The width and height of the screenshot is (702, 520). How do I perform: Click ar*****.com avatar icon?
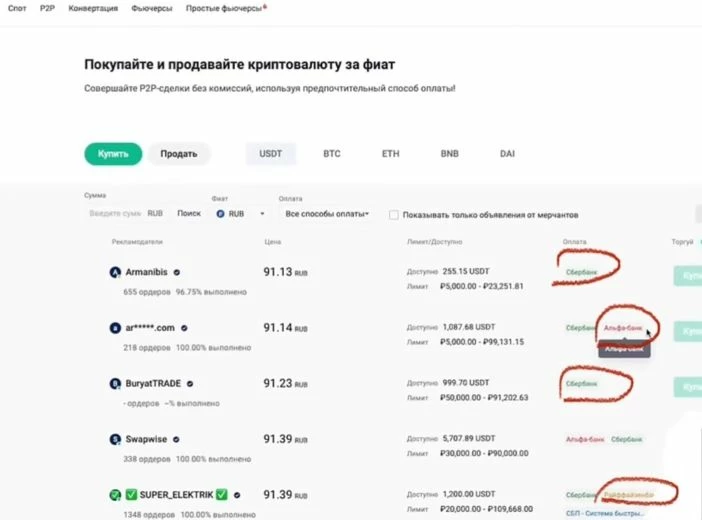(x=115, y=328)
